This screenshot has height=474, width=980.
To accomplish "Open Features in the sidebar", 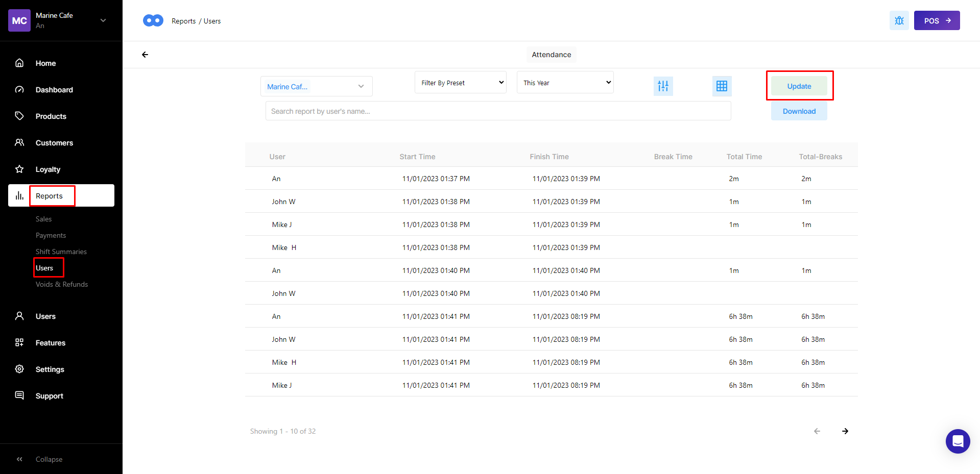I will pos(51,343).
